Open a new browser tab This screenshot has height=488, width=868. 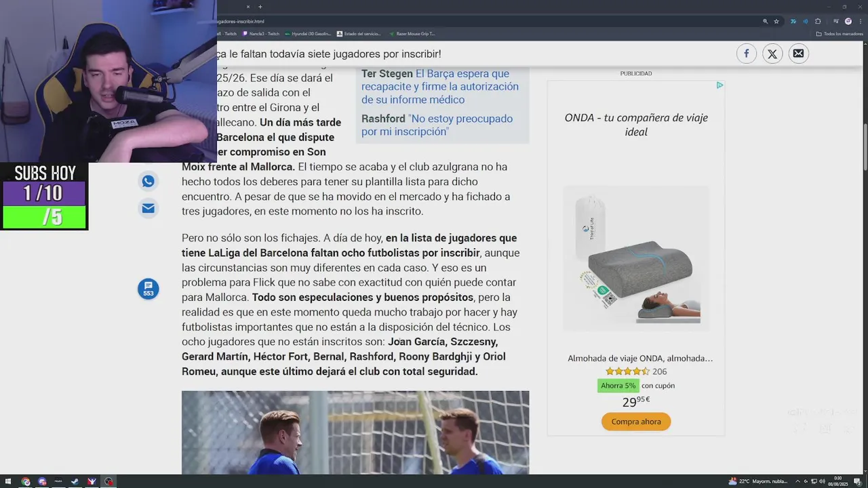(260, 7)
